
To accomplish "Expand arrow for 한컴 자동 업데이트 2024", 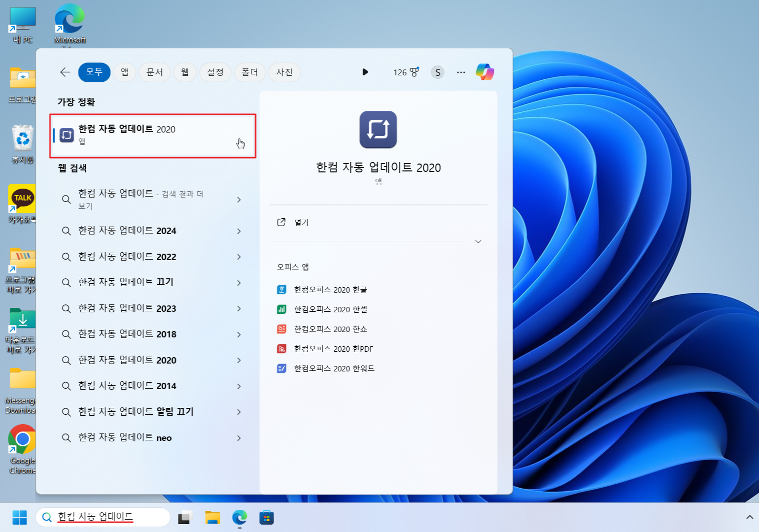I will point(239,231).
